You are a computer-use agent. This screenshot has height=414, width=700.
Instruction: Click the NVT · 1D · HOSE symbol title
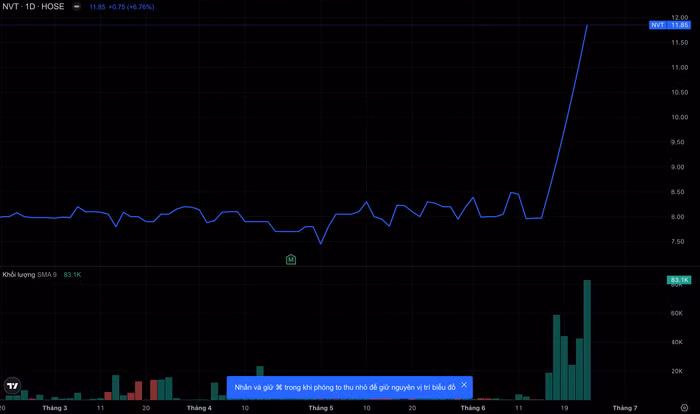(x=33, y=7)
